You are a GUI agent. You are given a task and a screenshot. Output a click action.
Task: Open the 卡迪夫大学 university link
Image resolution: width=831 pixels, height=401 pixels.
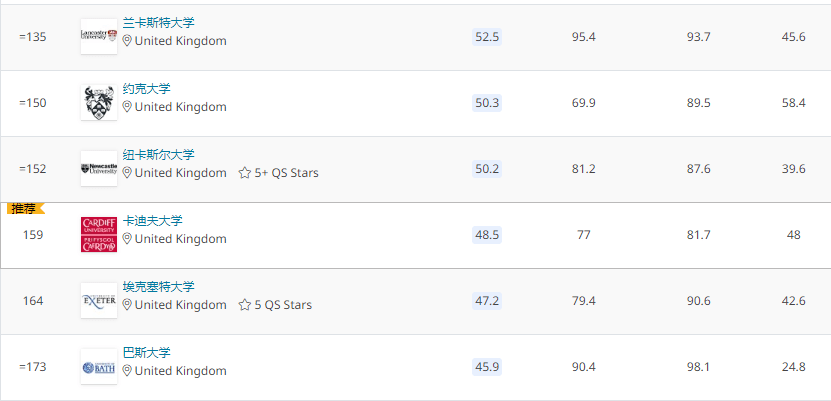tap(152, 220)
